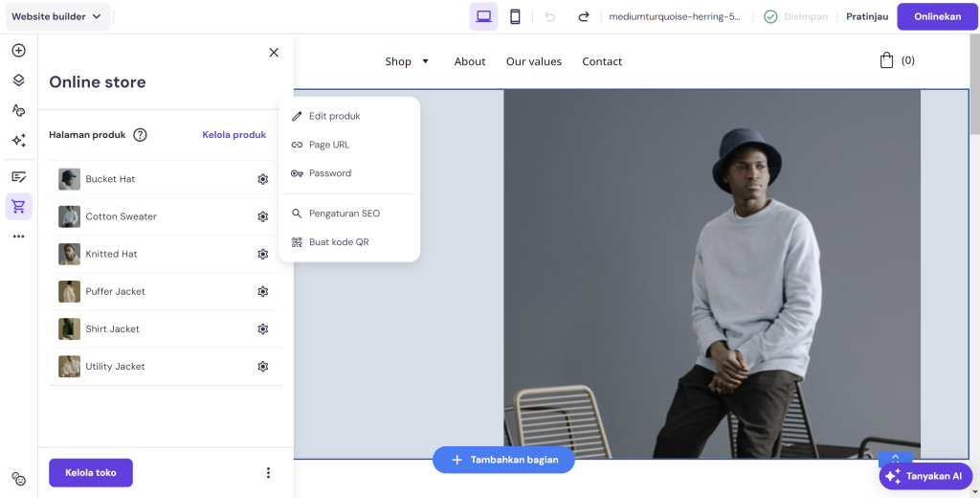The image size is (980, 498).
Task: Open the shopping bag cart icon
Action: pyautogui.click(x=886, y=60)
